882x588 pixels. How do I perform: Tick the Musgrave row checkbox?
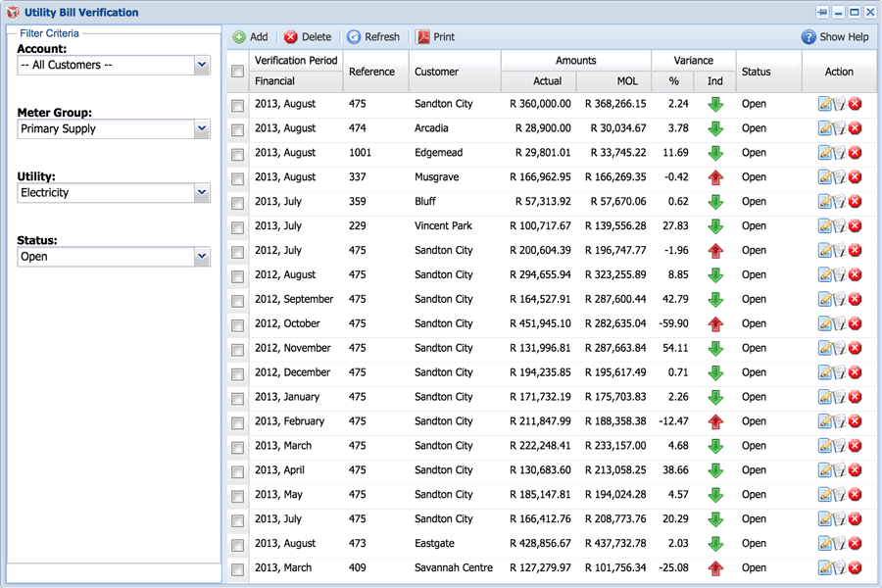[237, 179]
